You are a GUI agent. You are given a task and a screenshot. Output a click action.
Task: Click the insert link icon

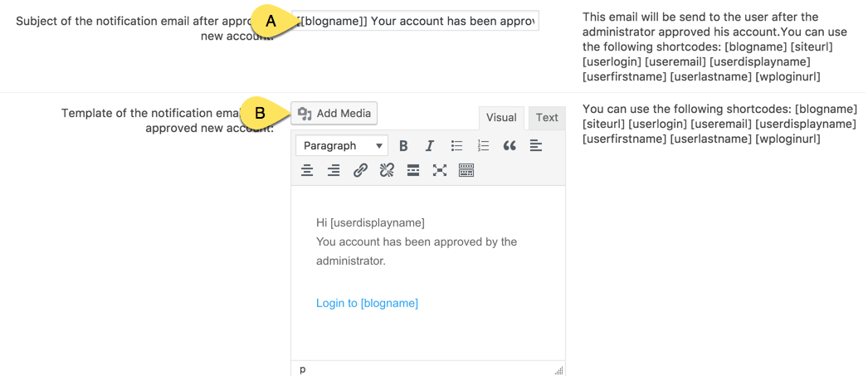coord(360,171)
